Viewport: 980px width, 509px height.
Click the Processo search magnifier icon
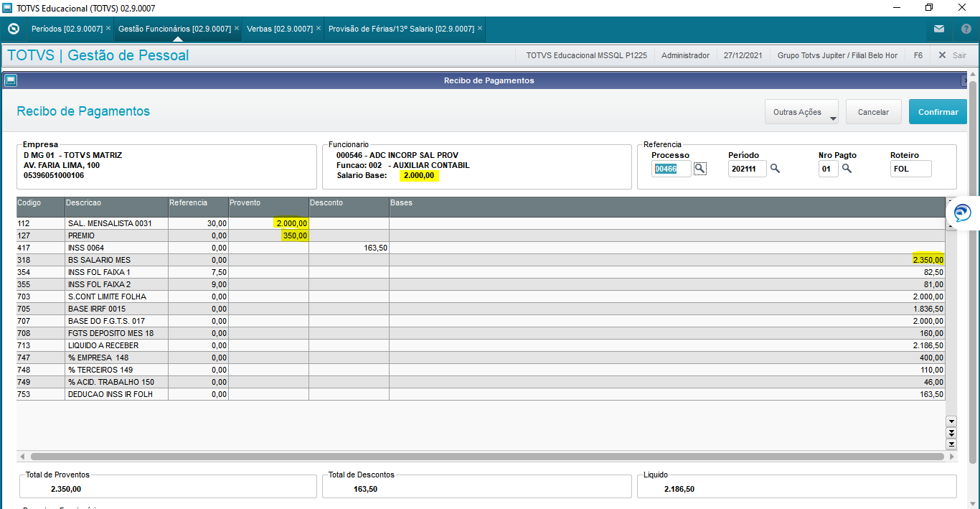(x=700, y=168)
